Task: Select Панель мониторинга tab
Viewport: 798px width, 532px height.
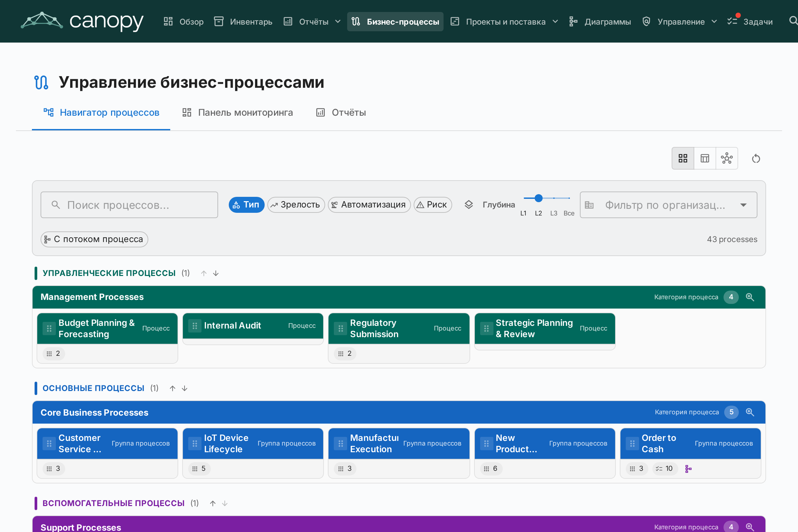Action: click(237, 112)
